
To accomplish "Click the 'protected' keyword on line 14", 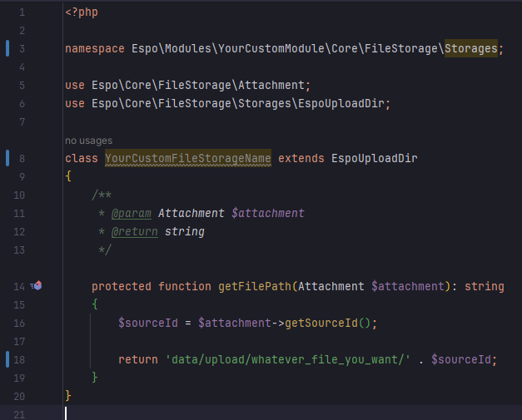I will tap(122, 286).
